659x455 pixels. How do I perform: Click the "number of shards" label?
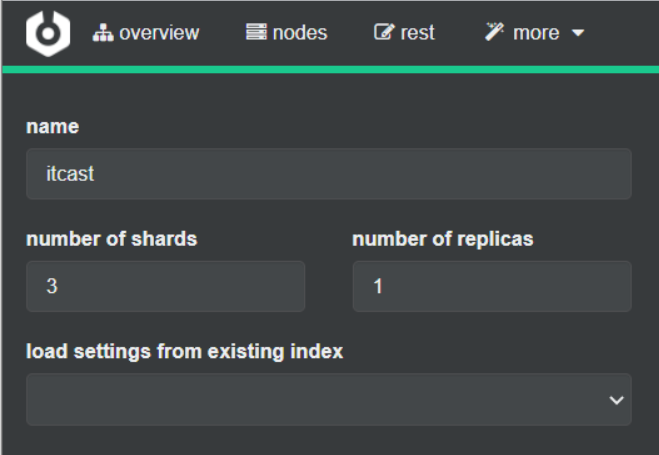point(111,239)
